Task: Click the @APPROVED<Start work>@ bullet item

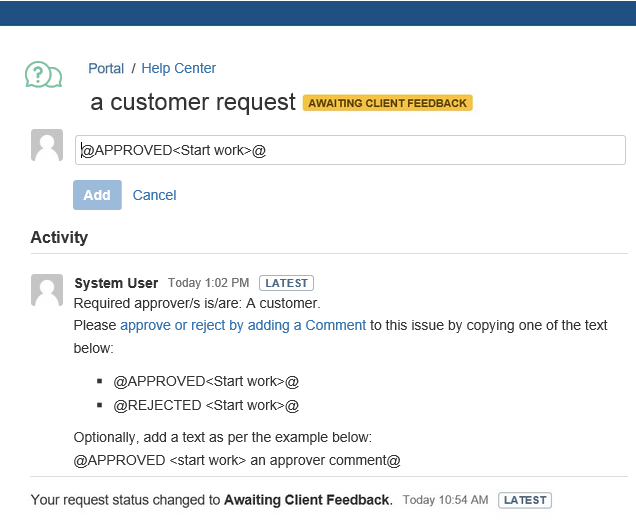Action: tap(206, 381)
